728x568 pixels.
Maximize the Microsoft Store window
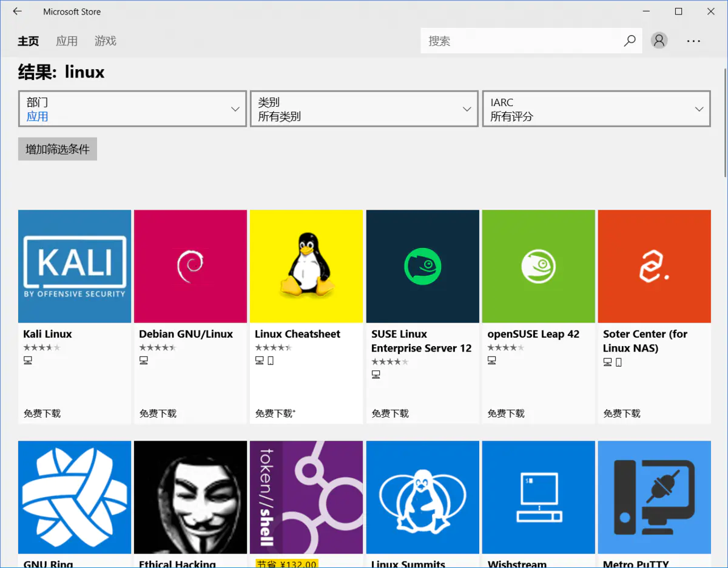[679, 12]
